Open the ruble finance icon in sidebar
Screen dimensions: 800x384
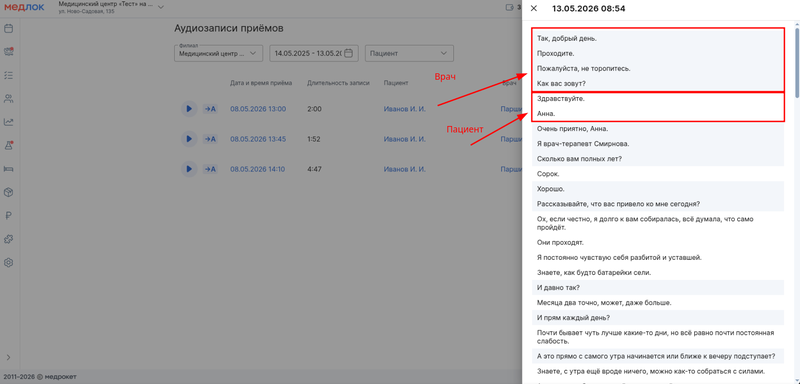tap(8, 216)
